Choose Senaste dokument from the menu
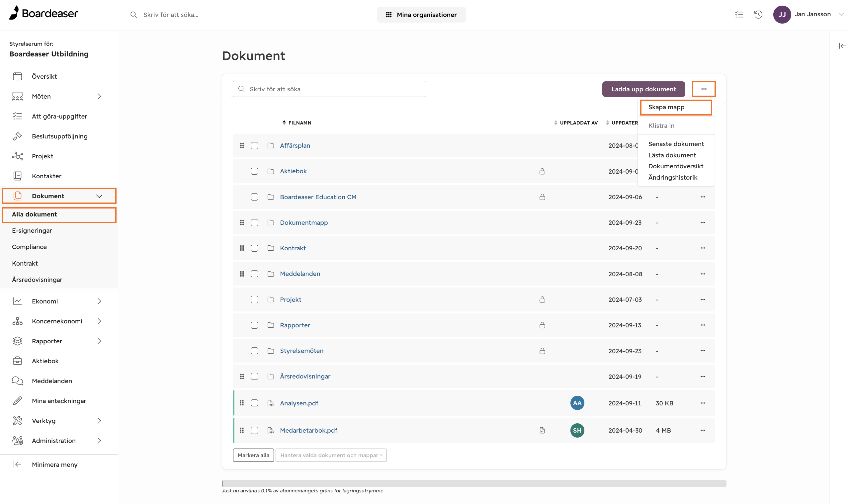Screen dimensions: 850x504 (x=676, y=144)
